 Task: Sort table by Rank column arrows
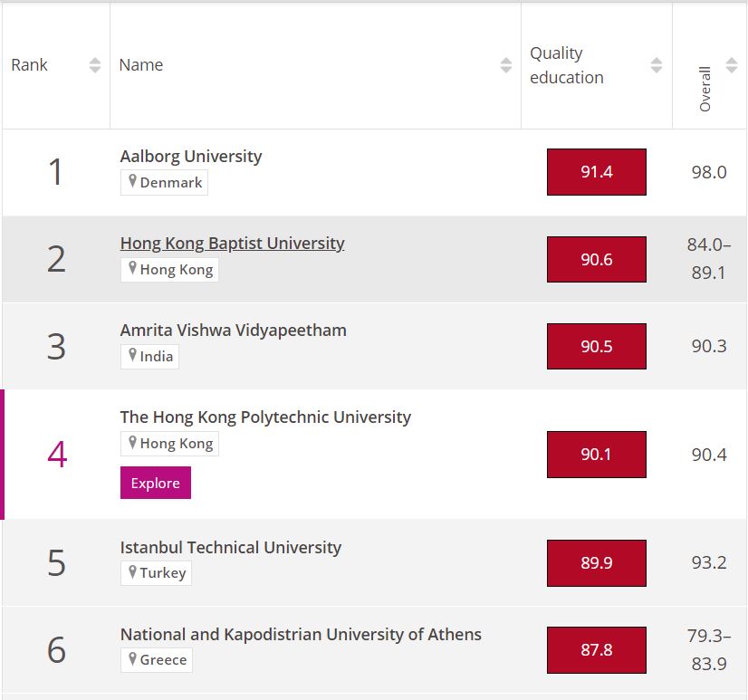point(95,65)
